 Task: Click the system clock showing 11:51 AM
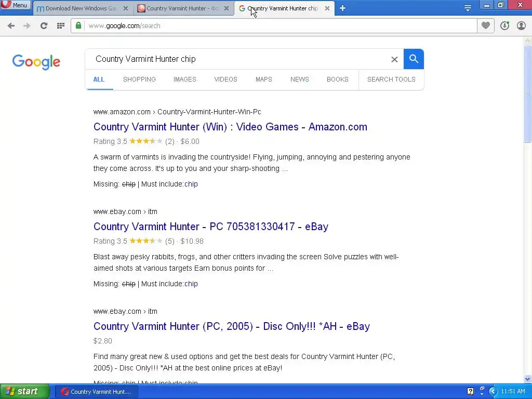(x=513, y=392)
